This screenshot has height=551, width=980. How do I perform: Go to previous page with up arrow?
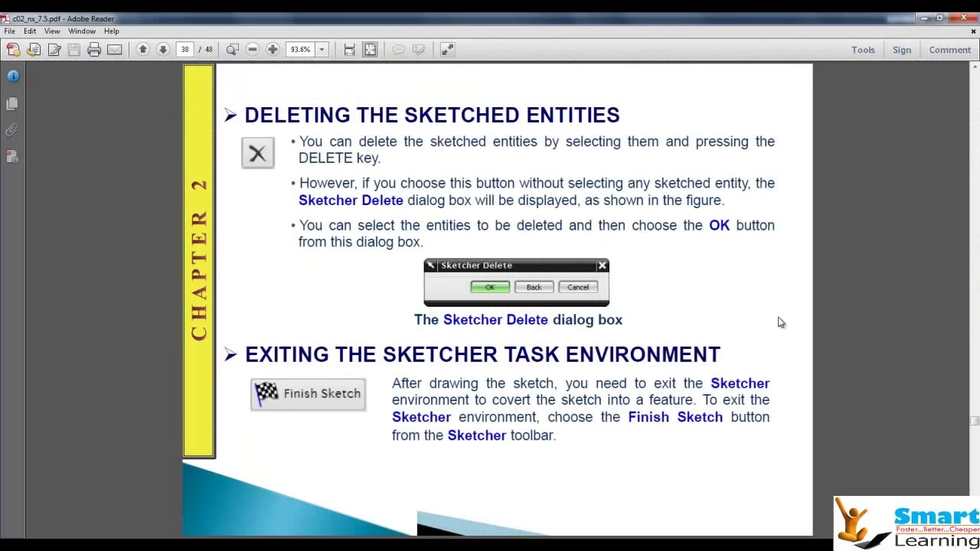coord(142,50)
